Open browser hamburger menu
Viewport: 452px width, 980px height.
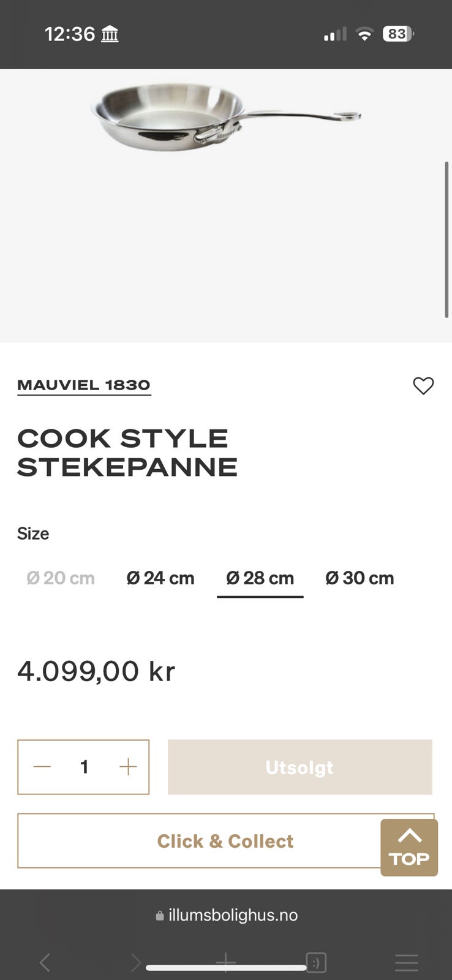click(407, 962)
